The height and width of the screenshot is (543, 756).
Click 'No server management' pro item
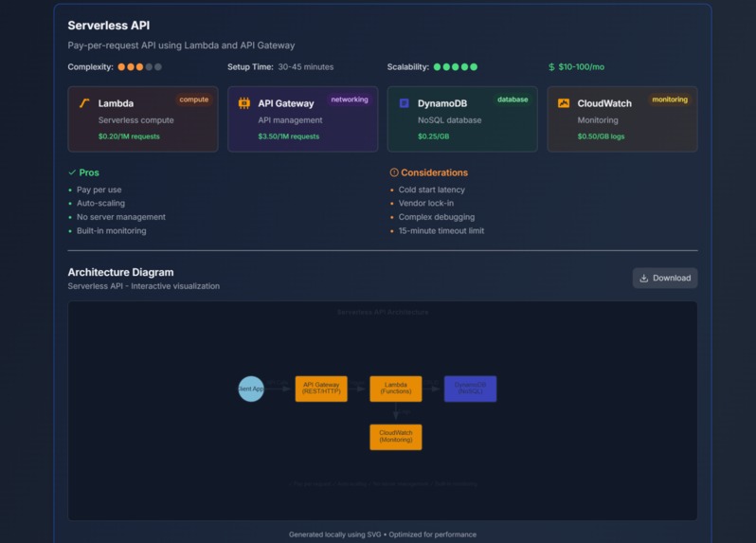(121, 217)
